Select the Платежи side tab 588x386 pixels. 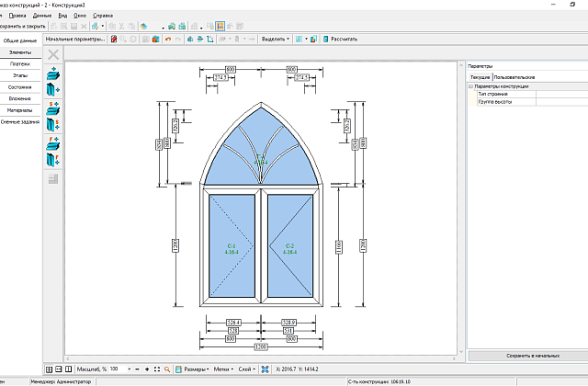[x=20, y=64]
